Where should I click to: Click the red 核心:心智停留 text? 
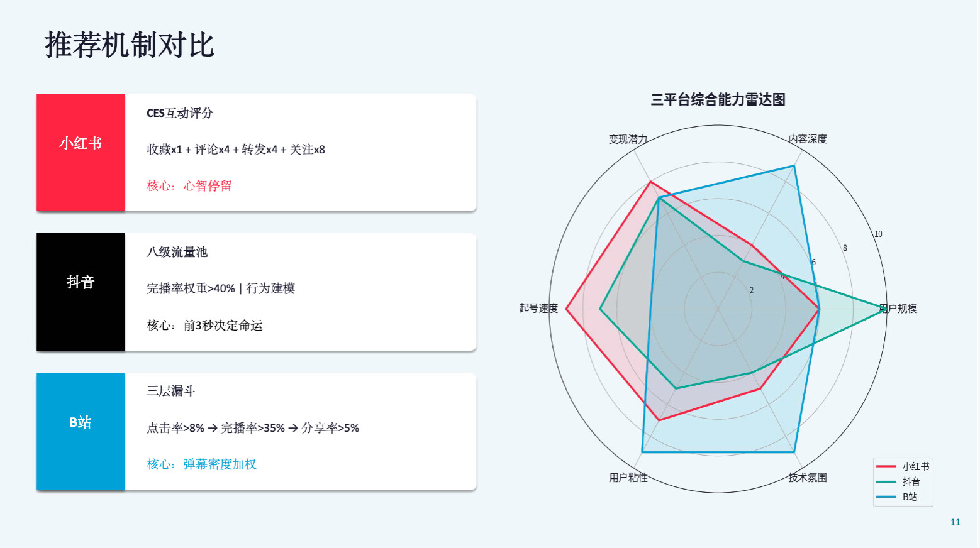[189, 186]
